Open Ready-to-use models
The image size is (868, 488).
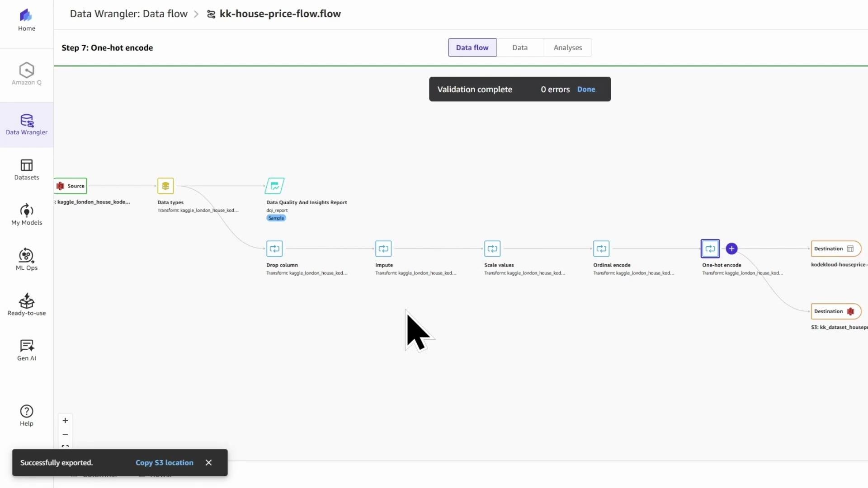[x=27, y=305]
